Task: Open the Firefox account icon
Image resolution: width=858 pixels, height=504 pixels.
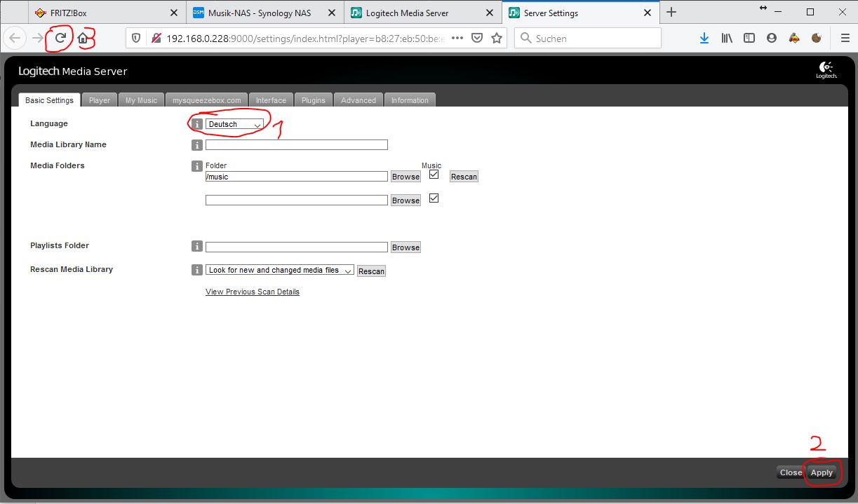Action: pos(772,39)
